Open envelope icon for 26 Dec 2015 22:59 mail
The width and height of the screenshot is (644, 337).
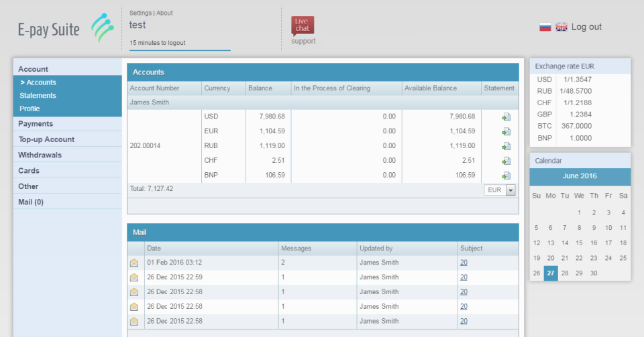134,277
